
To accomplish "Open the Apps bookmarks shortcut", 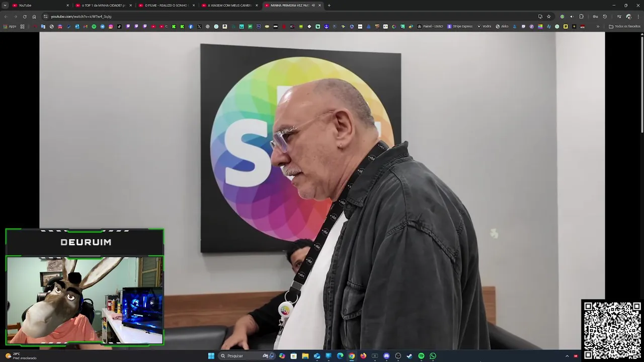I will point(10,27).
